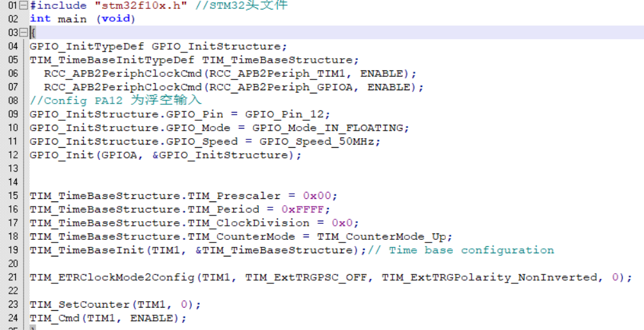Click the TIM_Cmd(TIM1, ENABLE) line

[108, 318]
